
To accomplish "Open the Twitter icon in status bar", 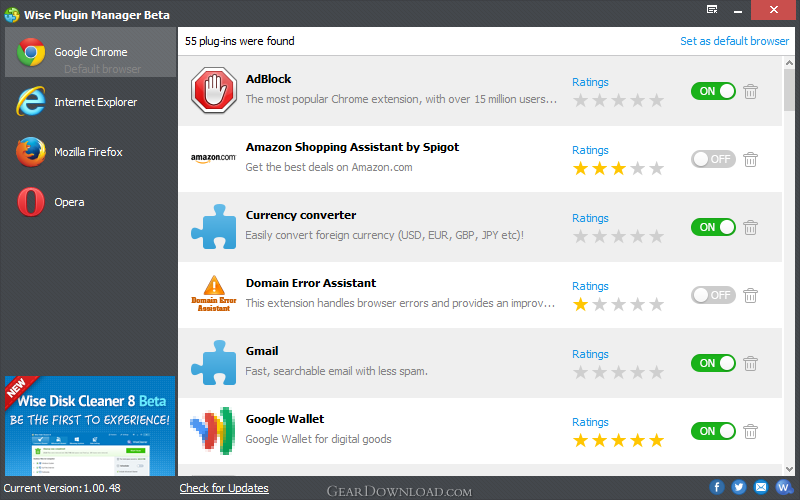I will click(738, 487).
